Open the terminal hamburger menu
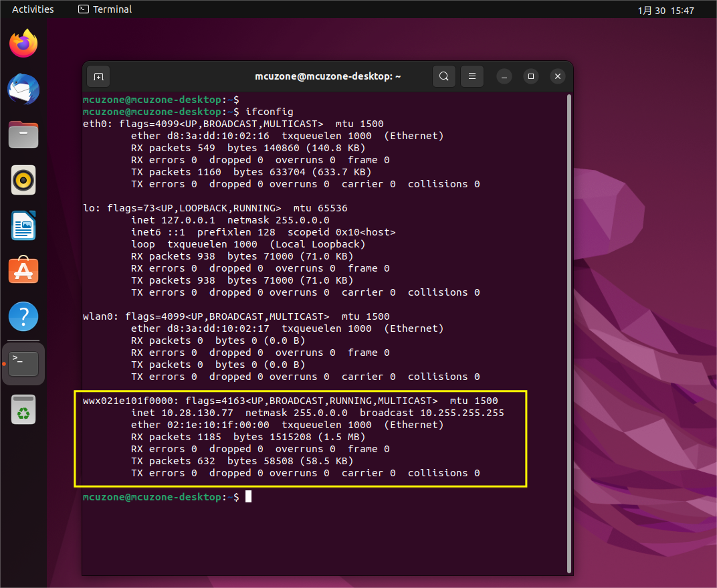The width and height of the screenshot is (717, 588). [x=472, y=76]
